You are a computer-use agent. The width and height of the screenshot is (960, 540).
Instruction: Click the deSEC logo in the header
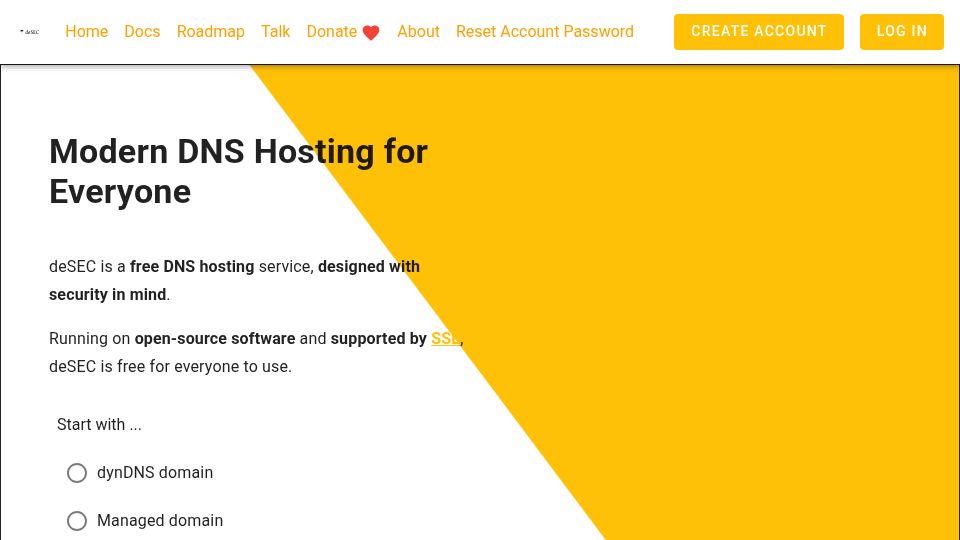click(x=29, y=31)
